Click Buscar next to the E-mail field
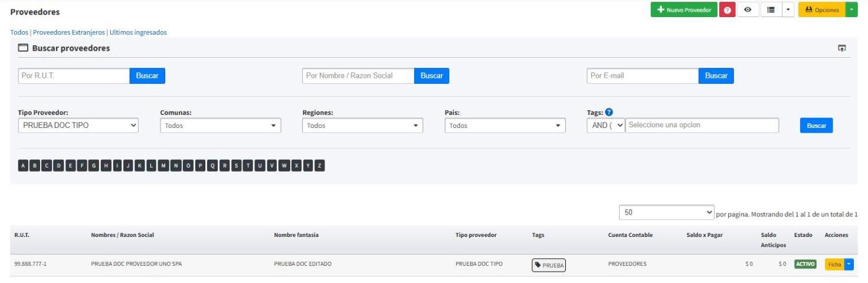 pos(716,75)
